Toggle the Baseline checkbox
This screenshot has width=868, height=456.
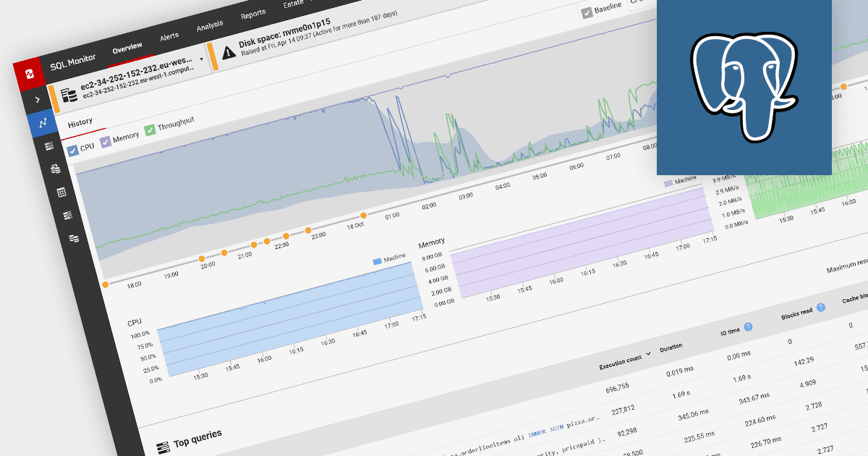pyautogui.click(x=587, y=12)
